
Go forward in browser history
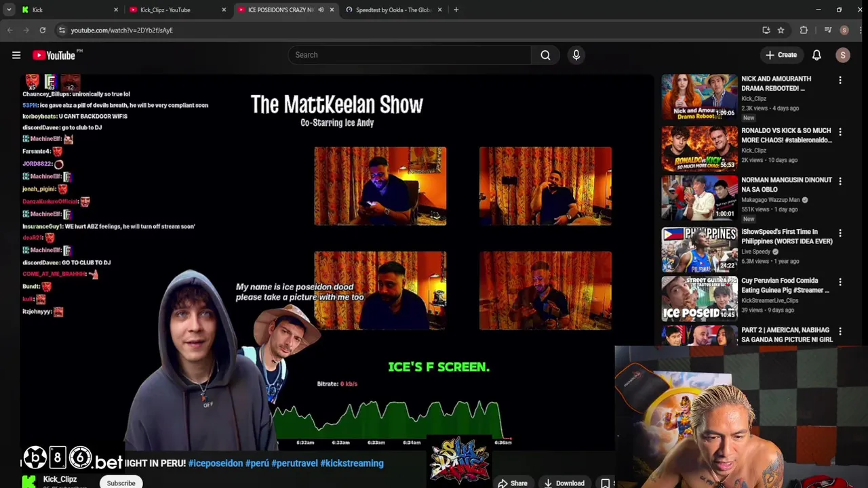point(26,30)
